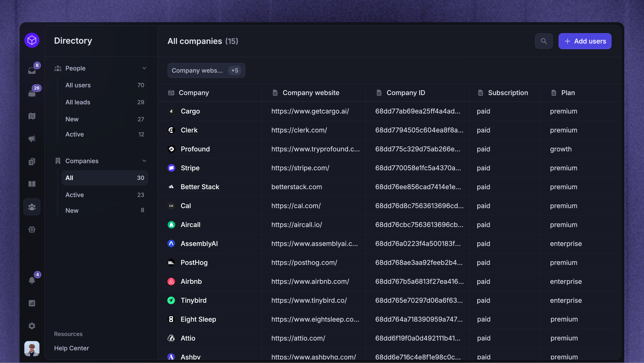Select New under Companies
Viewport: 644px width, 363px height.
pos(104,210)
